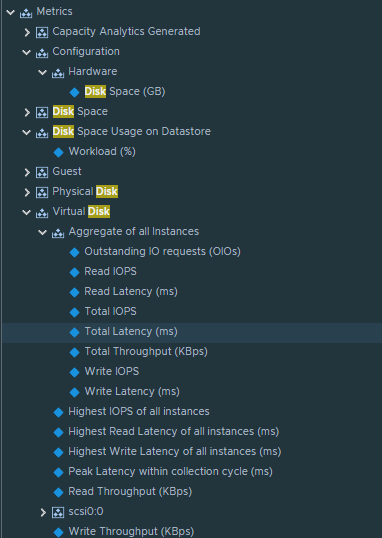Click diamond icon beside Total Latency (ms)
Viewport: 382px width, 538px height.
[x=74, y=332]
